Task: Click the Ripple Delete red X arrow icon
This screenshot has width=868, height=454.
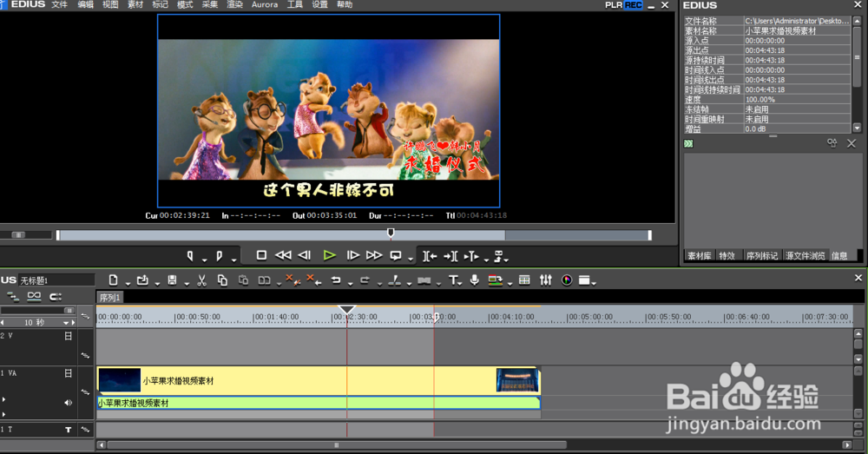Action: click(x=314, y=280)
